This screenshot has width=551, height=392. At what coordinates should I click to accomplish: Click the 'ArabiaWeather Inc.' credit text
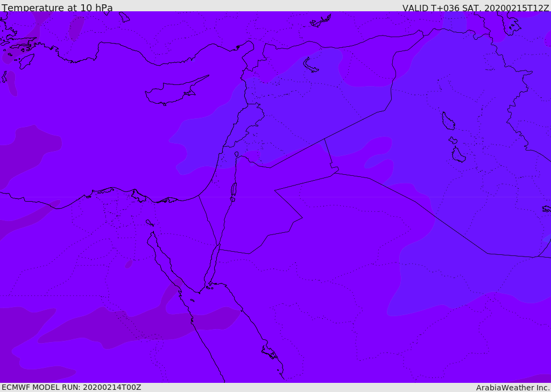pos(513,388)
